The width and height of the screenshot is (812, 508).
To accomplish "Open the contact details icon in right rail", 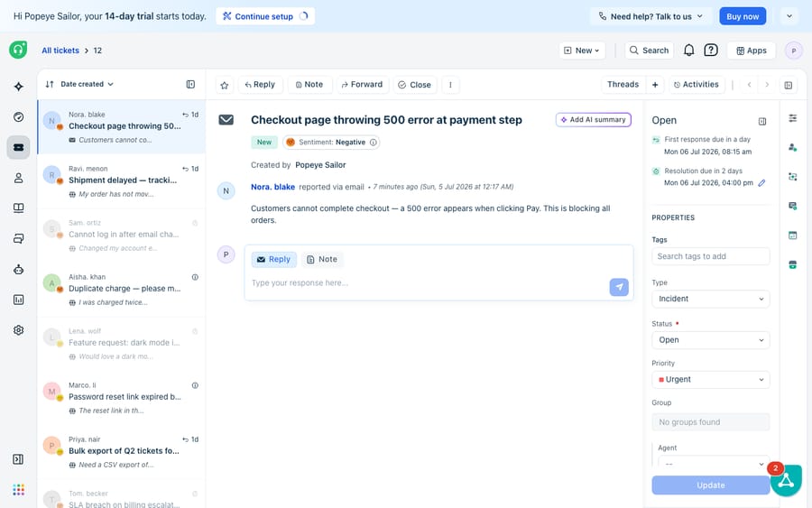I will pyautogui.click(x=793, y=148).
